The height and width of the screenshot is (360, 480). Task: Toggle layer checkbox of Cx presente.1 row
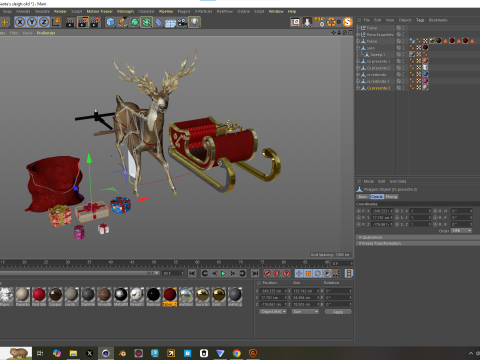(x=398, y=61)
